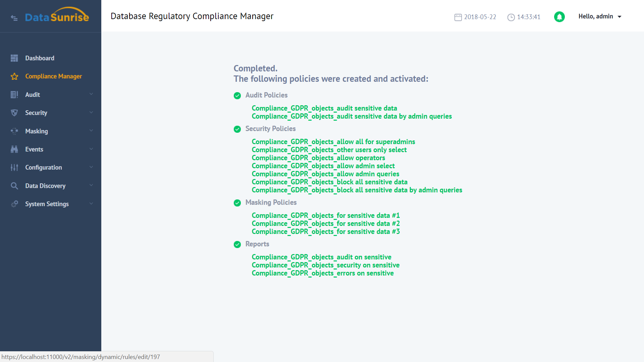
Task: Click the Security shield icon
Action: [x=14, y=113]
